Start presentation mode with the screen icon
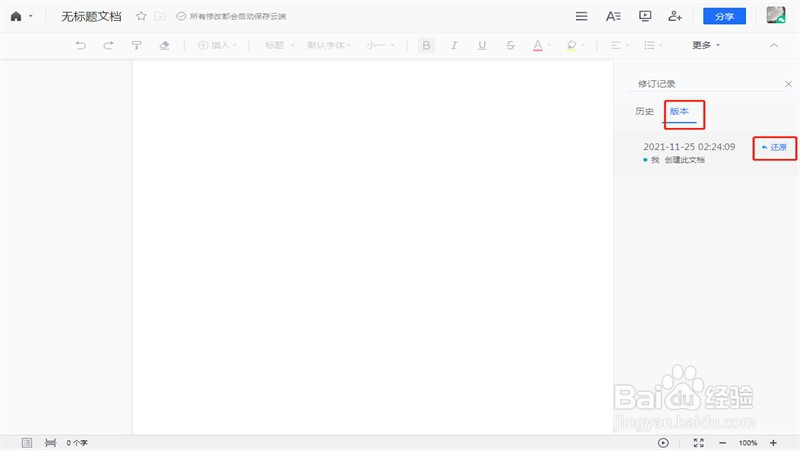Image resolution: width=800 pixels, height=450 pixels. coord(645,16)
